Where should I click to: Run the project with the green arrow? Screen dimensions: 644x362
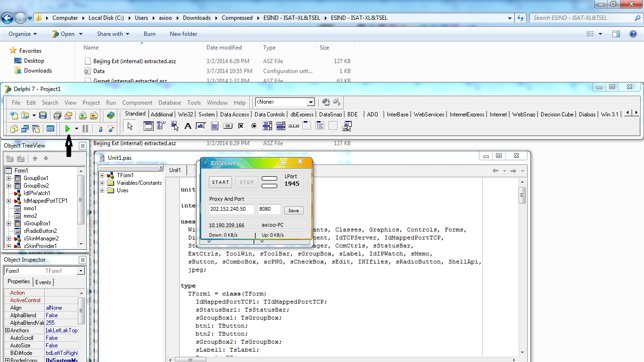click(x=67, y=128)
